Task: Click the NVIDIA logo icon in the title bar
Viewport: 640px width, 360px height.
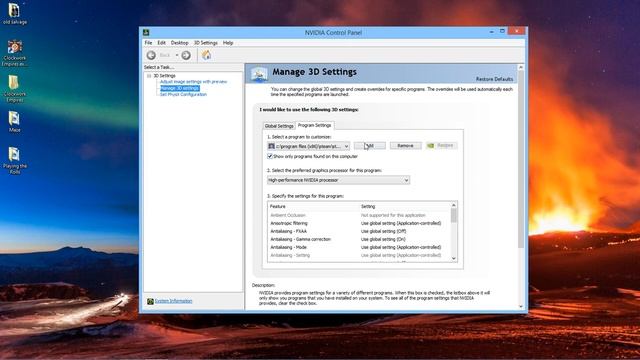Action: 146,32
